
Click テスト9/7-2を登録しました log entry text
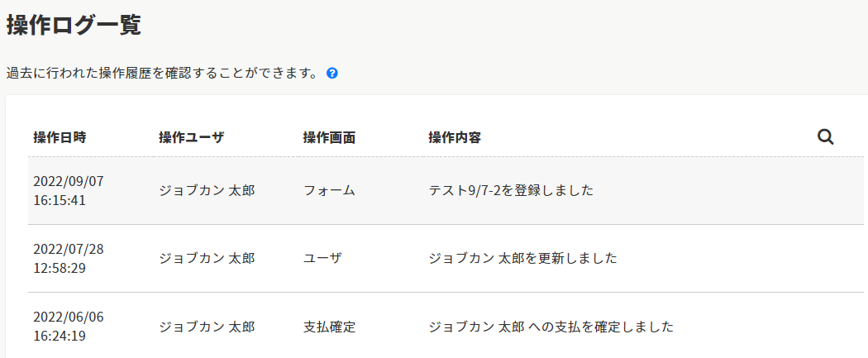(511, 190)
